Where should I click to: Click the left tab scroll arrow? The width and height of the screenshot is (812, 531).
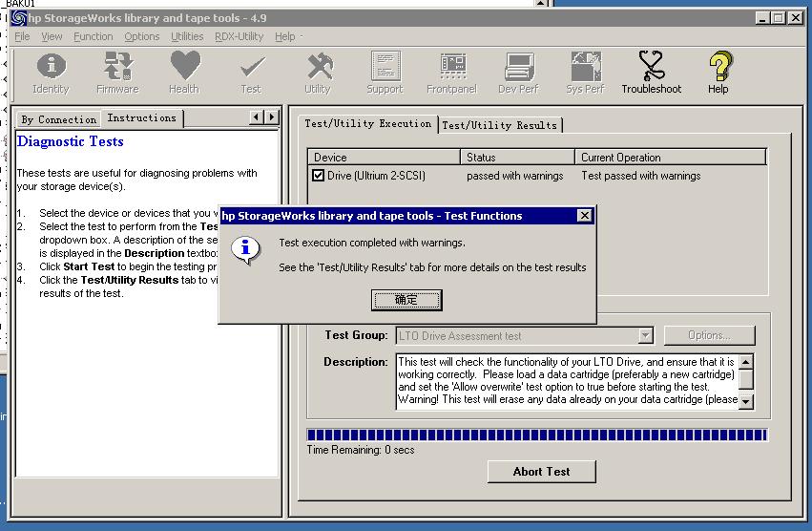pyautogui.click(x=257, y=117)
